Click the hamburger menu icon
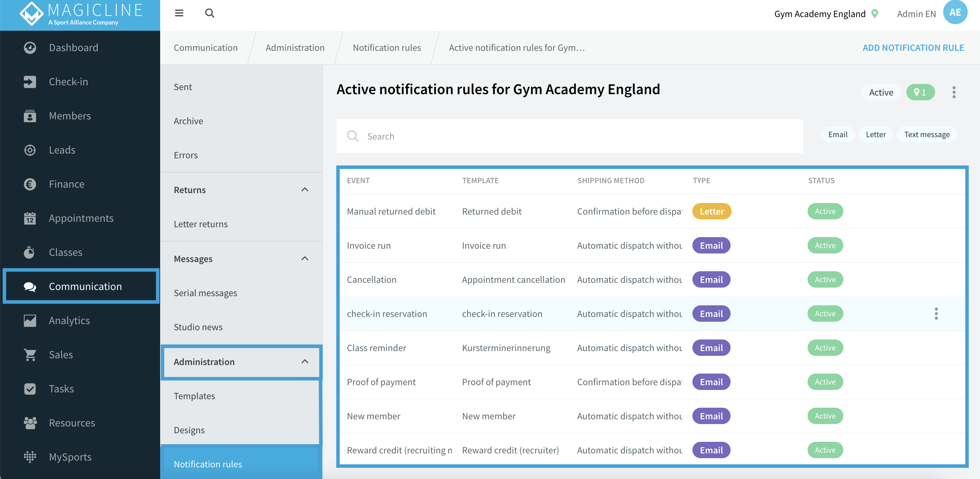Image resolution: width=980 pixels, height=479 pixels. tap(179, 13)
